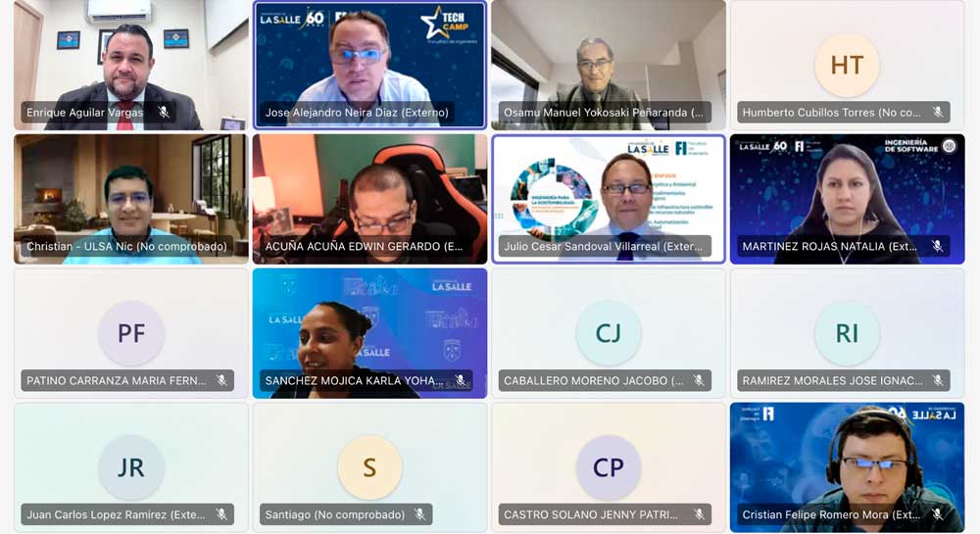Image resolution: width=980 pixels, height=534 pixels.
Task: Click mic icon beside Juan Carlos Lopez Ramirez
Action: tap(221, 514)
